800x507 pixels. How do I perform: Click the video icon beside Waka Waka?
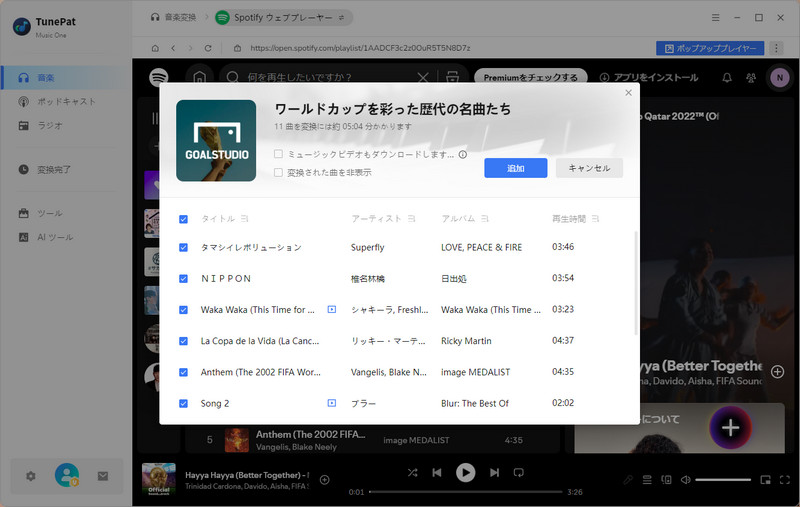332,309
